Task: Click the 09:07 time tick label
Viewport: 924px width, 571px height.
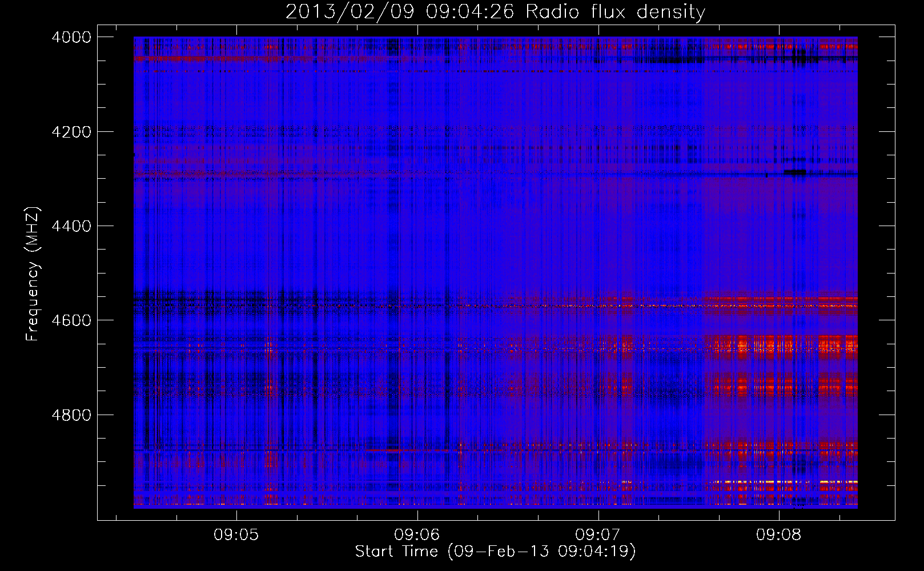Action: [x=598, y=535]
